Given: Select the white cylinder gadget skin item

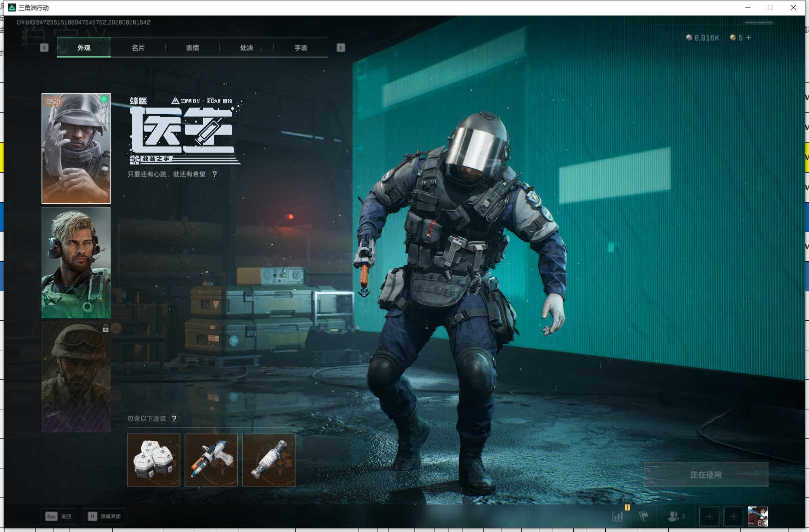Looking at the screenshot, I should coord(269,460).
